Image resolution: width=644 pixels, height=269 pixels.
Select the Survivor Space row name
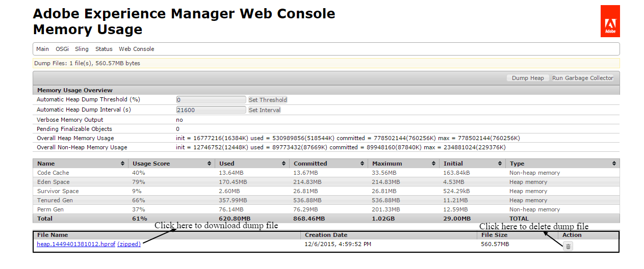(58, 191)
